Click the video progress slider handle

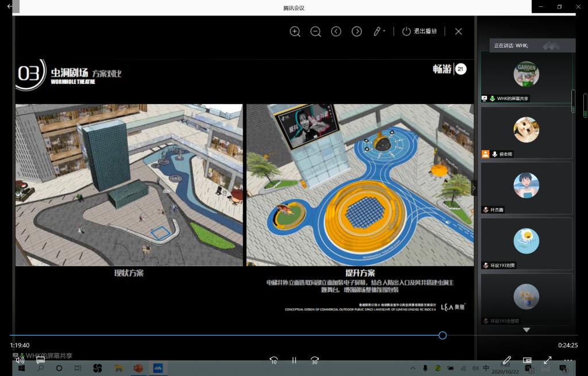click(442, 335)
